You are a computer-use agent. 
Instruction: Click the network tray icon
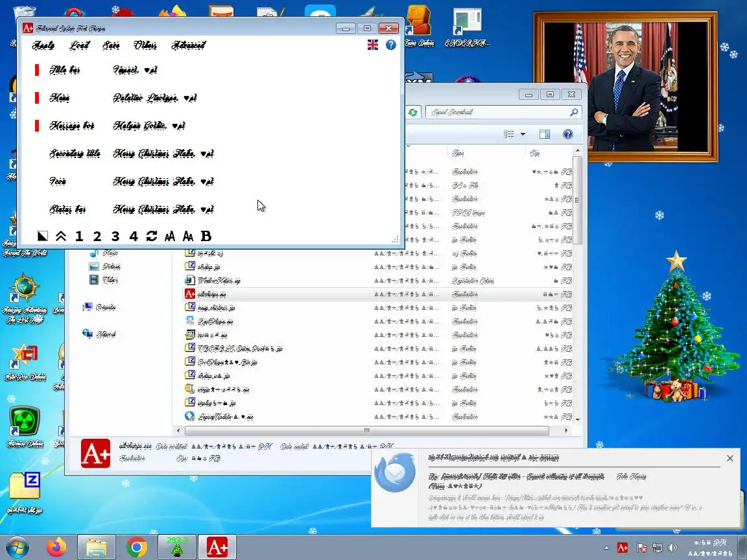[658, 548]
